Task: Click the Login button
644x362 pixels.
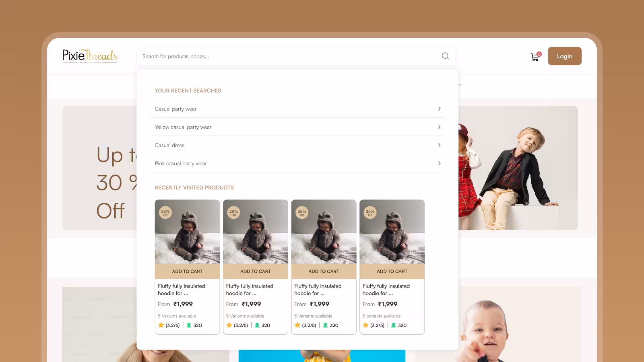Action: coord(564,56)
